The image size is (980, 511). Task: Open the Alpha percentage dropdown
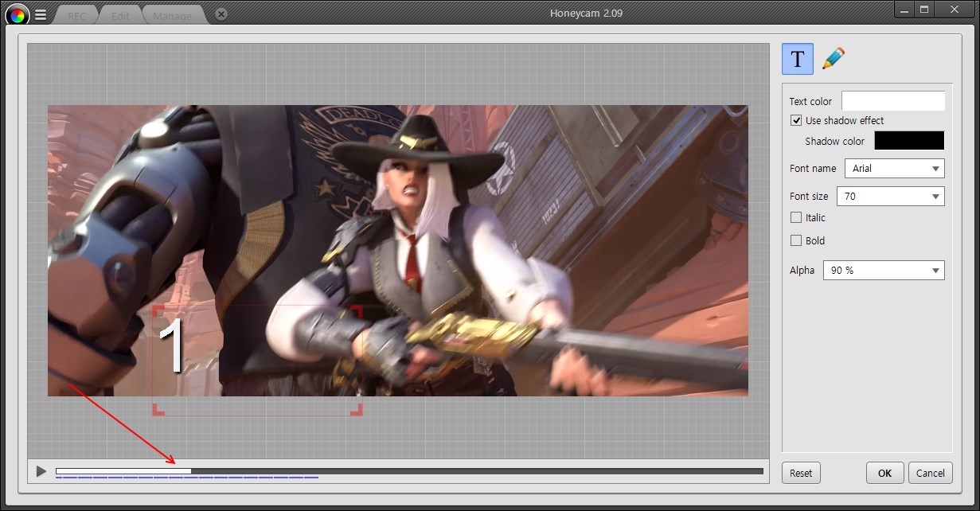coord(883,271)
